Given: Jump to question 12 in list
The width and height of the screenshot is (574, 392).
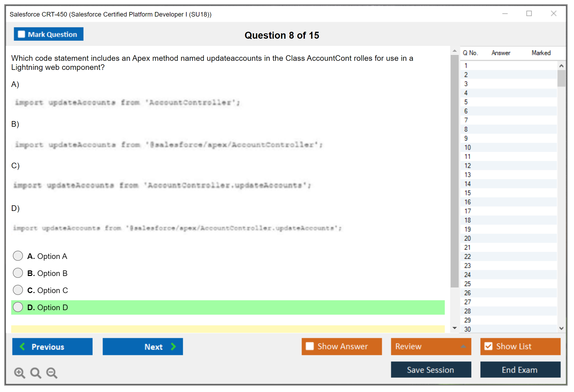Looking at the screenshot, I should tap(467, 166).
